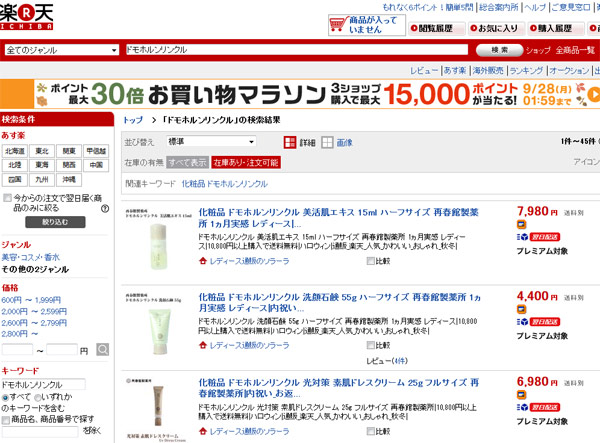Click the ランキング nav link

click(x=526, y=71)
